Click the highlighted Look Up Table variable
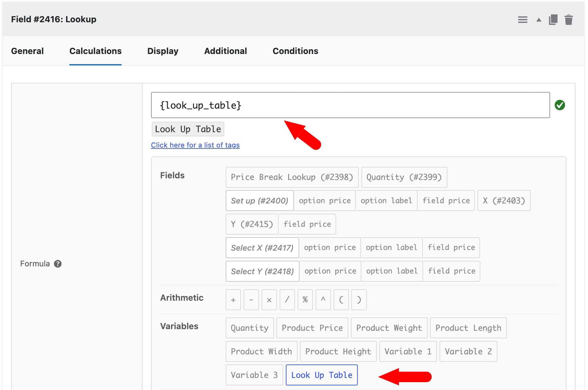588x390 pixels. [x=322, y=375]
